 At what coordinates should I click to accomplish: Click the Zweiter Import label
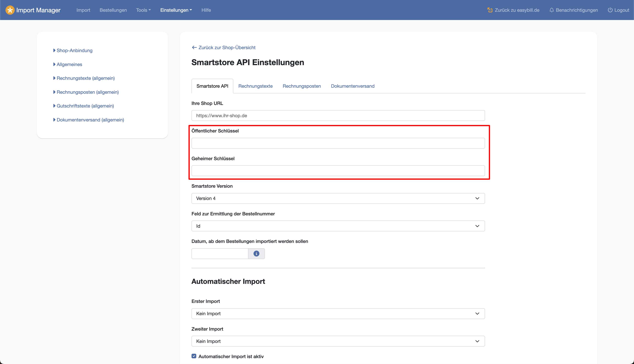coord(207,329)
